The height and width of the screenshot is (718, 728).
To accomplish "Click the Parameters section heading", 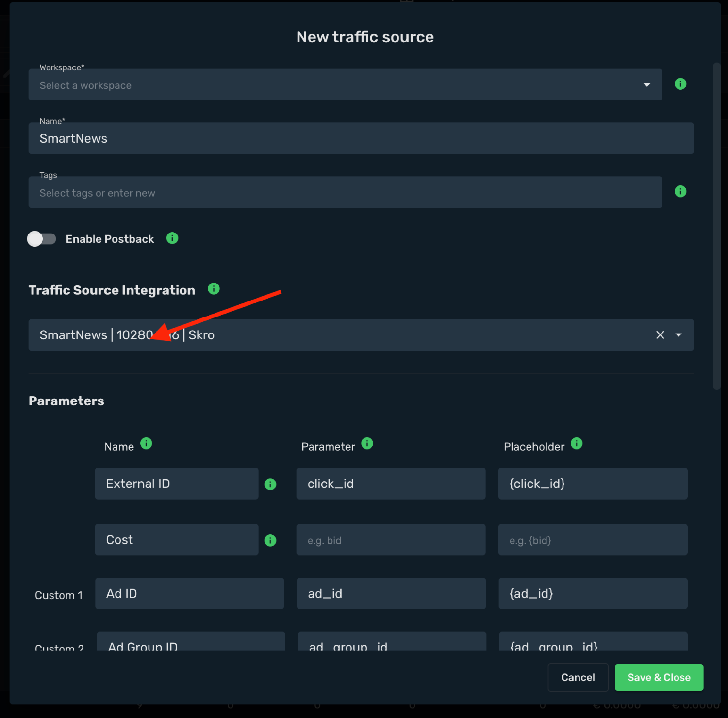I will 66,401.
